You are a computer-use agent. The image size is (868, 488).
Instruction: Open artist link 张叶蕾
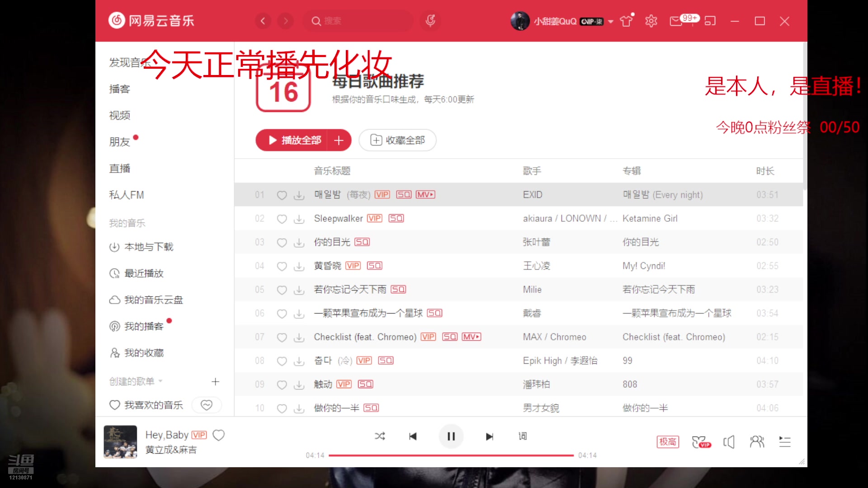tap(537, 242)
